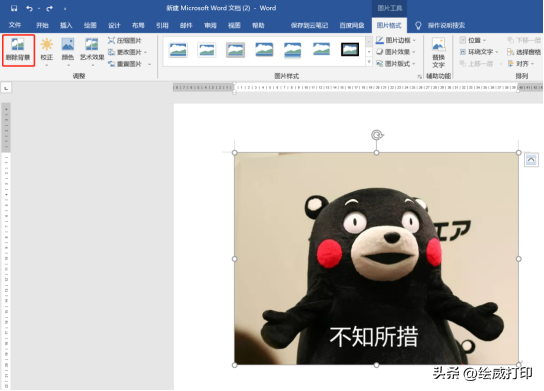The image size is (544, 391).
Task: Apply the second picture style thumbnail
Action: (x=207, y=50)
